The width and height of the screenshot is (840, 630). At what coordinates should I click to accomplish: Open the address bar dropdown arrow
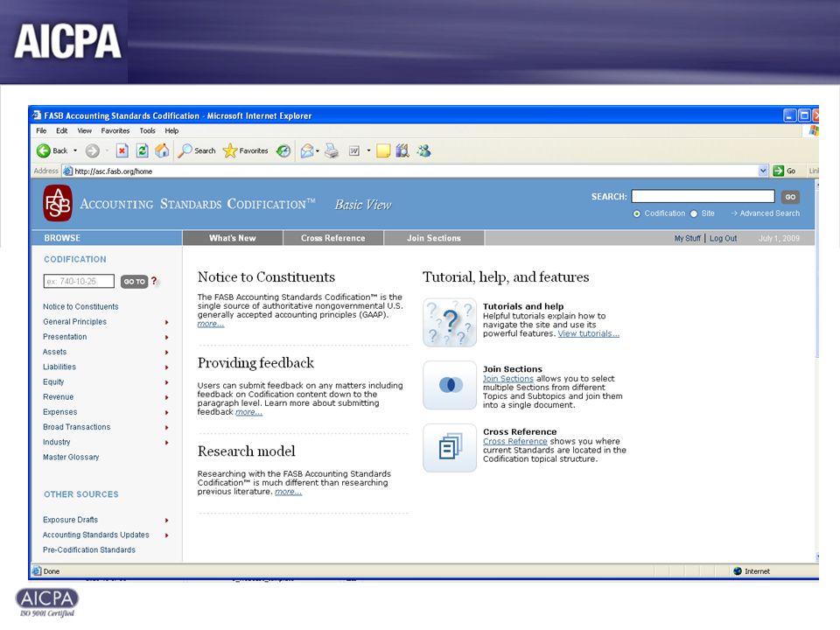[x=763, y=171]
